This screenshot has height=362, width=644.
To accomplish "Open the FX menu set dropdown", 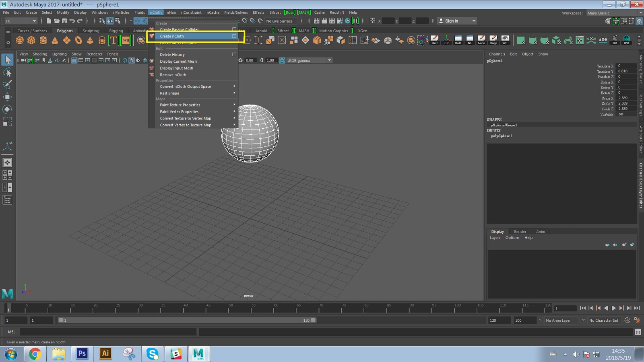I will [21, 21].
